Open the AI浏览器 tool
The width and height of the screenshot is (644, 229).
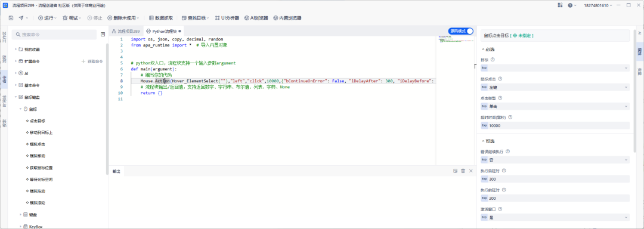coord(256,18)
